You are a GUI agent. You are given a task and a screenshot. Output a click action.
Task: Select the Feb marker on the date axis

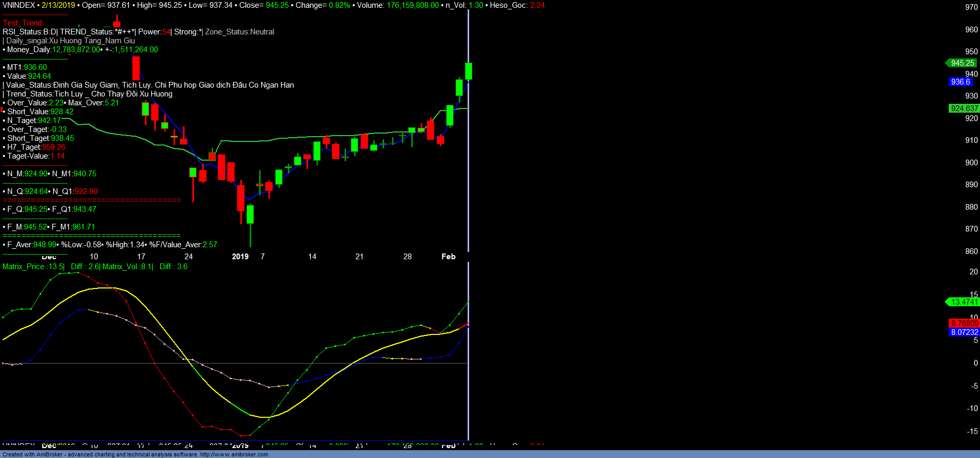click(x=448, y=257)
